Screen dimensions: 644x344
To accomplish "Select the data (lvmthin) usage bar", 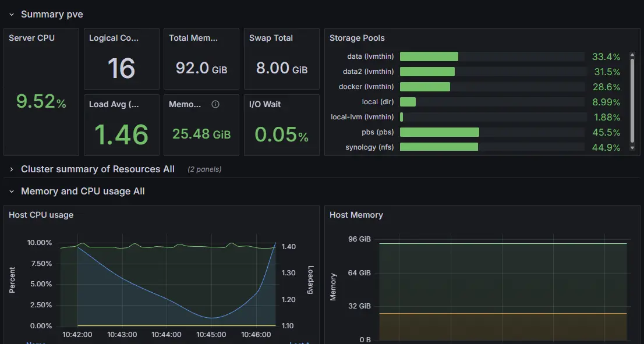I will click(429, 56).
